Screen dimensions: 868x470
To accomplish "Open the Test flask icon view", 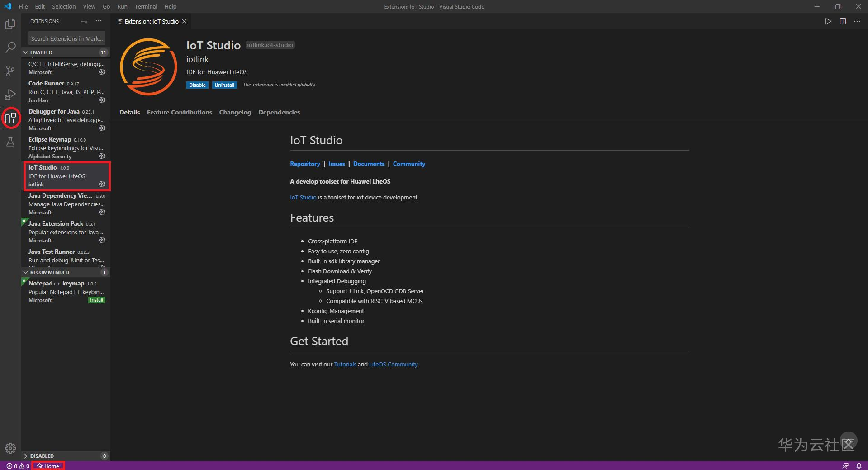I will tap(10, 142).
